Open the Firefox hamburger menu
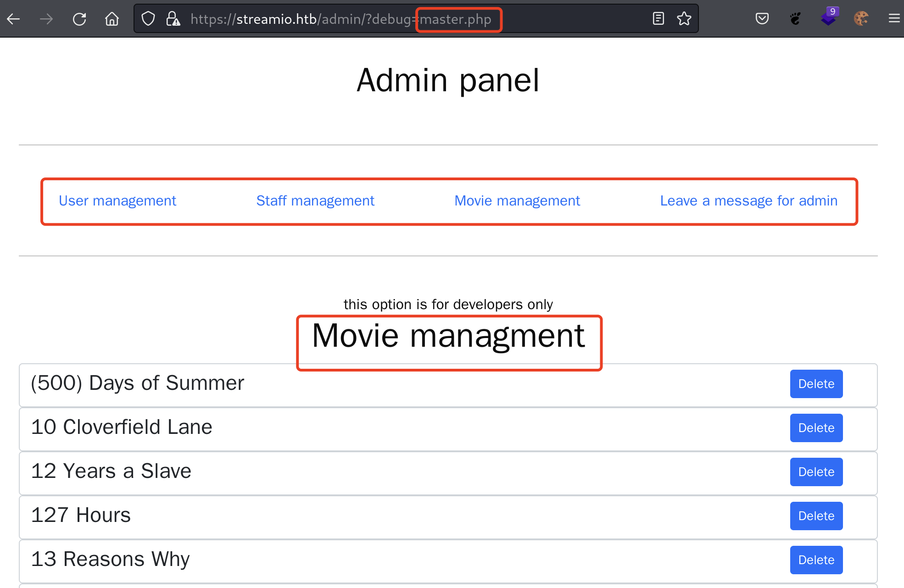Viewport: 904px width, 588px height. click(x=893, y=19)
